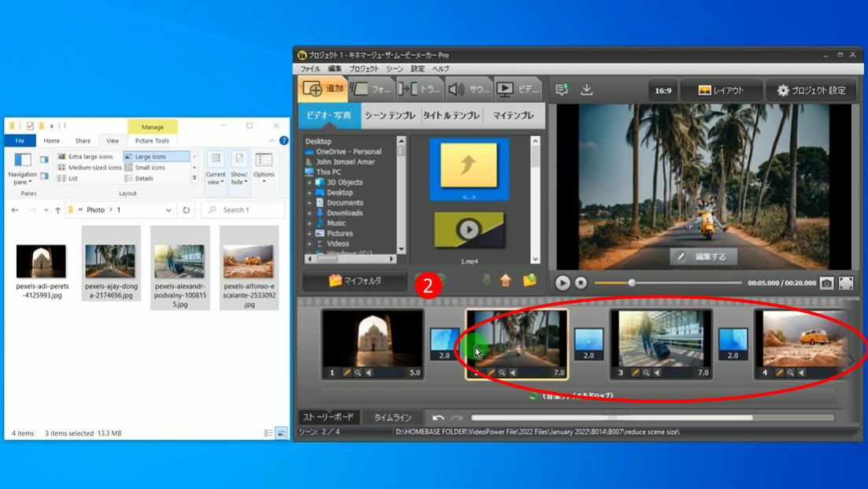The height and width of the screenshot is (489, 868).
Task: Select the Taj Mahal scene thumbnail in storyboard
Action: (373, 338)
